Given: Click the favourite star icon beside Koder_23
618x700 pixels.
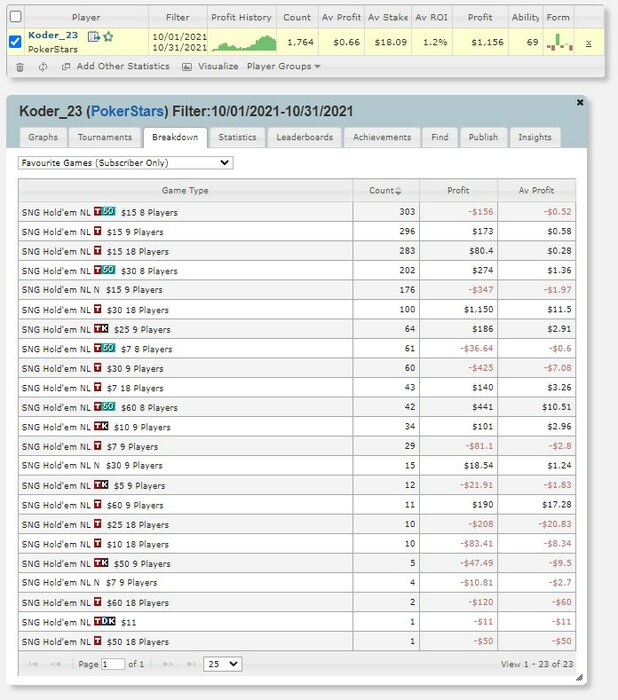Looking at the screenshot, I should click(108, 37).
